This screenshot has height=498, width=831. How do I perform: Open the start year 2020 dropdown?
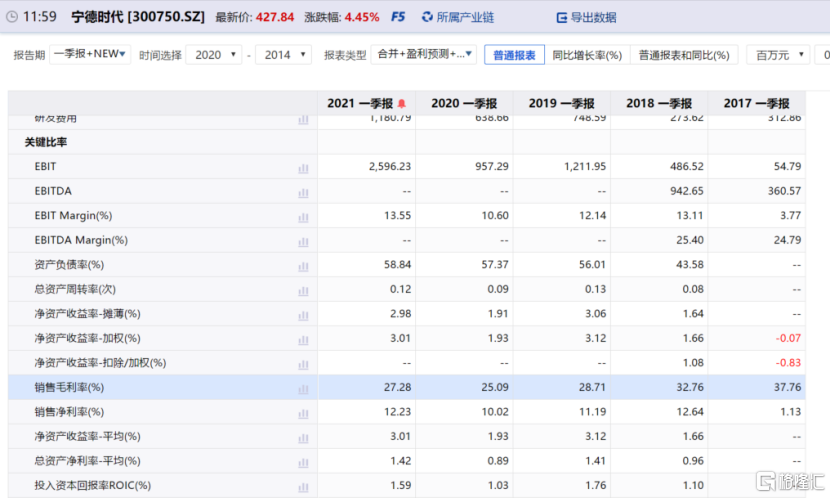pyautogui.click(x=214, y=55)
